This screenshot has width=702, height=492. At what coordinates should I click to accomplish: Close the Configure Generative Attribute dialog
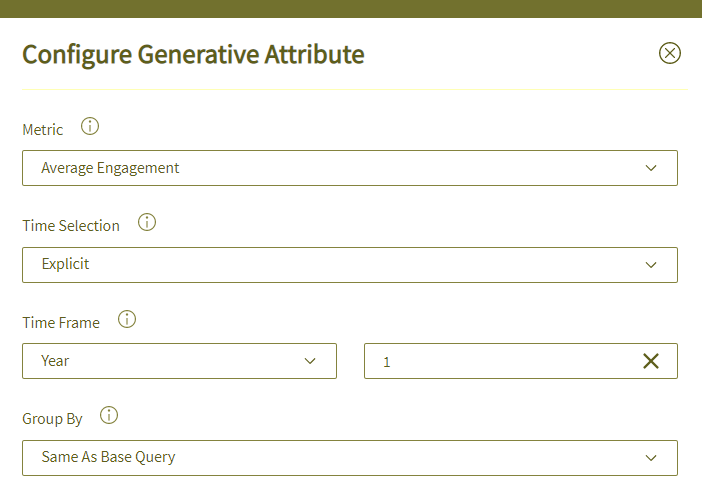(670, 53)
